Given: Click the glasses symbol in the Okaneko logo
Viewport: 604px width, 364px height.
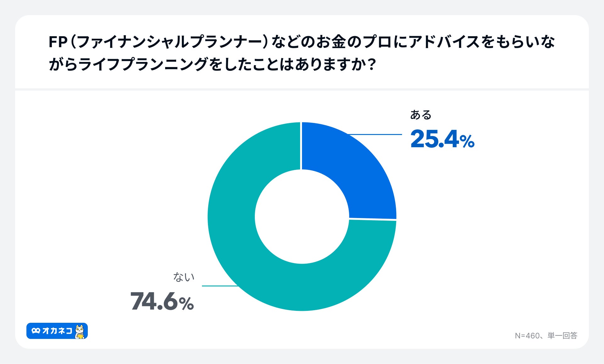Looking at the screenshot, I should point(36,331).
